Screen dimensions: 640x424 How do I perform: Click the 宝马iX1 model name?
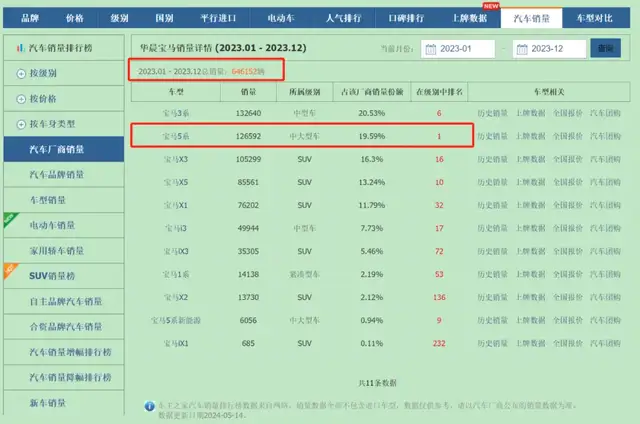click(x=176, y=343)
